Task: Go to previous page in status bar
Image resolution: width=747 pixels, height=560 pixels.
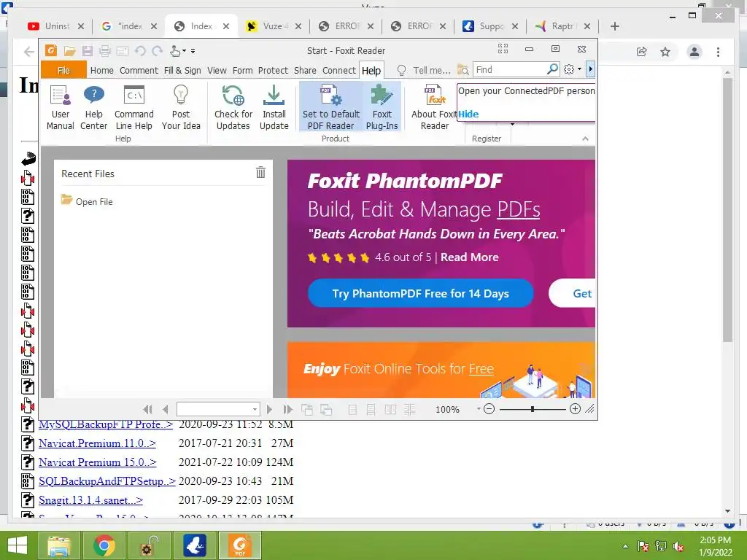Action: [x=166, y=409]
